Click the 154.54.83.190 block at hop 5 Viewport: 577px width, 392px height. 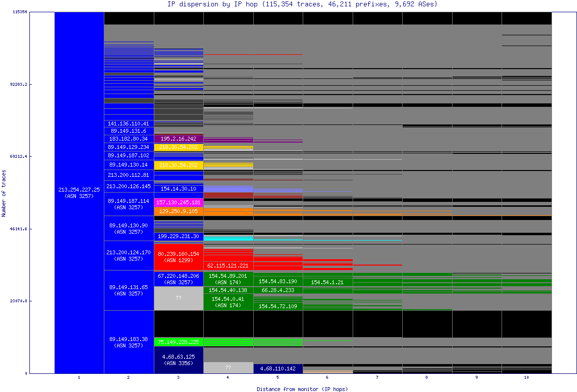click(x=277, y=281)
